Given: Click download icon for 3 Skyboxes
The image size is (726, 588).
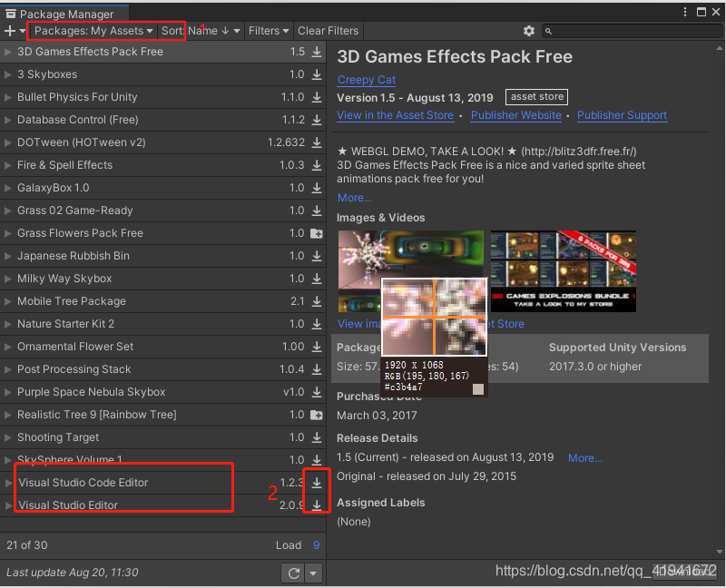Looking at the screenshot, I should point(317,74).
